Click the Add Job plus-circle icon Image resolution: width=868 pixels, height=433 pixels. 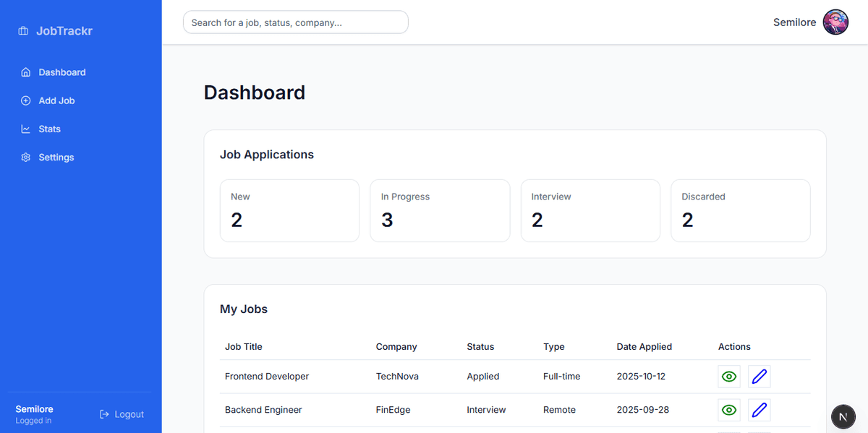(x=26, y=100)
